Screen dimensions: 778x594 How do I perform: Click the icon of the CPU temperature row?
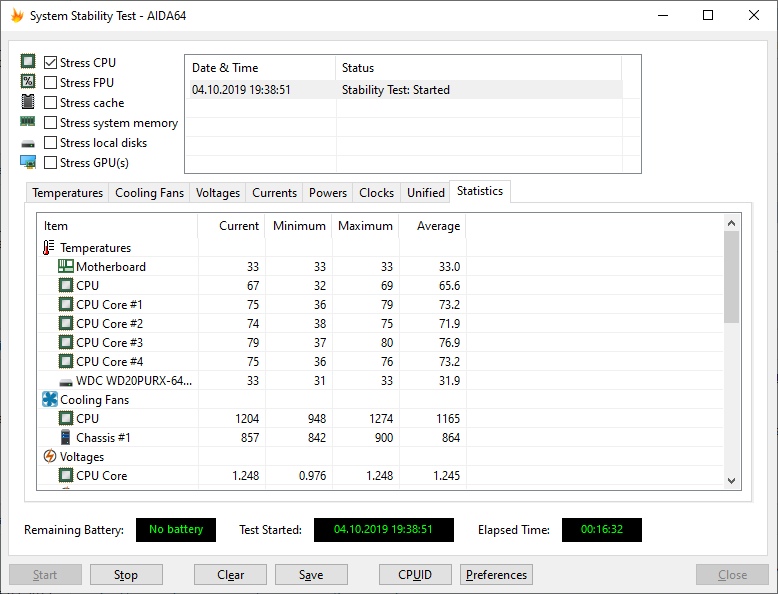click(x=65, y=285)
